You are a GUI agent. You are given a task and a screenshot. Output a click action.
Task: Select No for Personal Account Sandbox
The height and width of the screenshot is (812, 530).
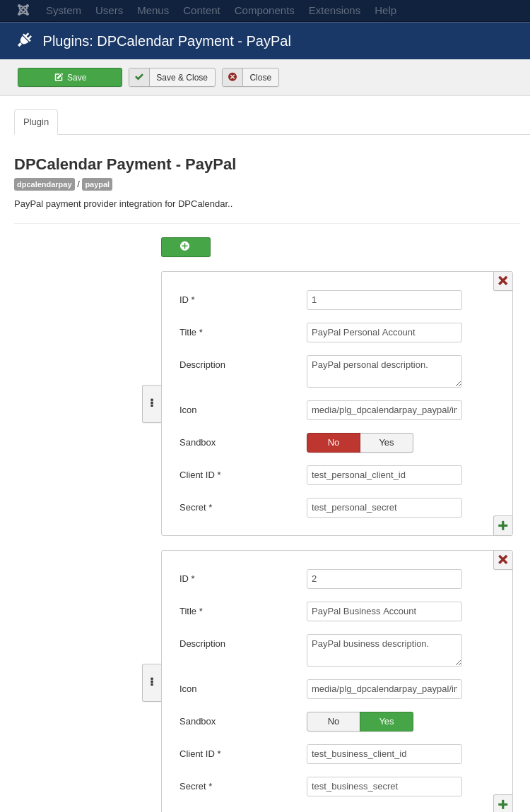[334, 443]
